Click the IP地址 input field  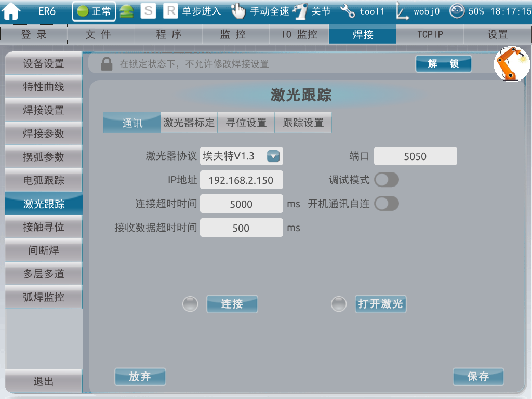point(241,180)
